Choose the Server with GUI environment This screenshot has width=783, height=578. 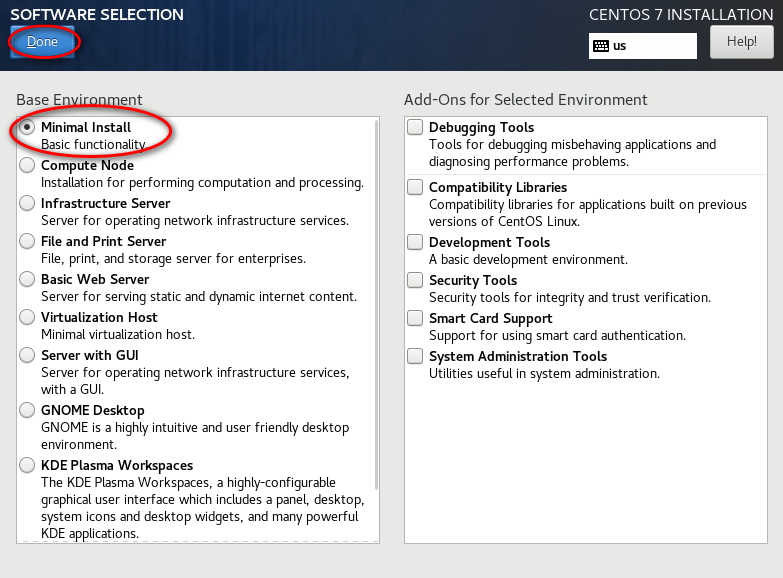point(27,355)
